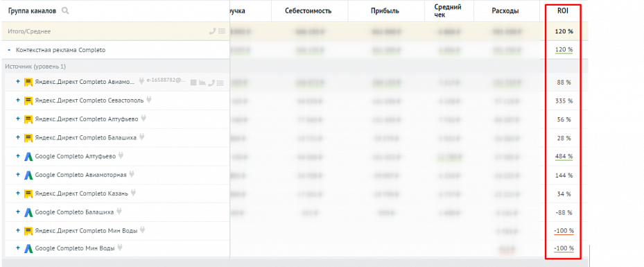The image size is (644, 267).
Task: Click the Yandex Direct icon for Completo Балашиха
Action: click(x=28, y=137)
